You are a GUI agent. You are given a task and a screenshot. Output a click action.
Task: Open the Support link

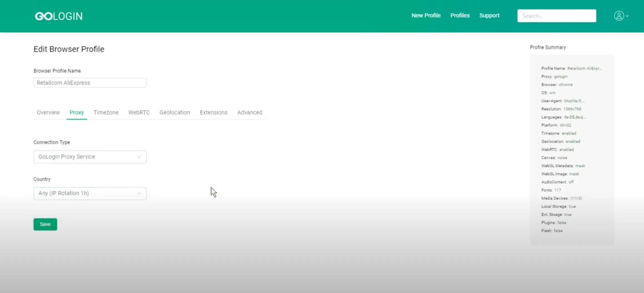pyautogui.click(x=489, y=16)
